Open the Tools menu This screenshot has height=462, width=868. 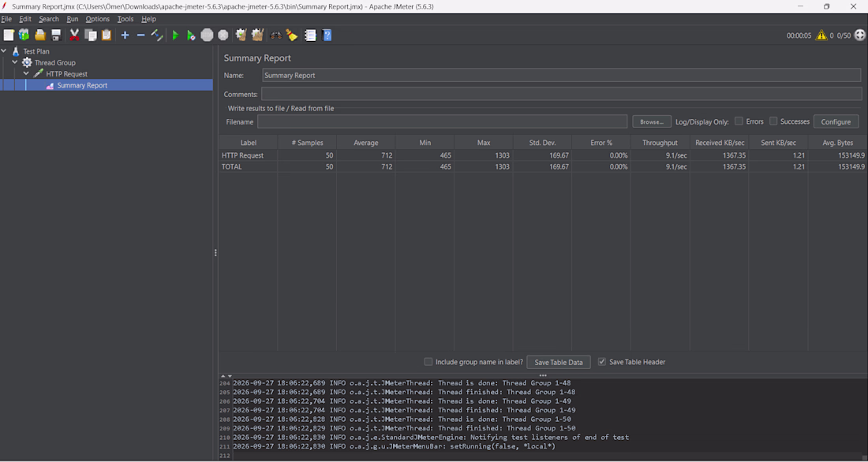tap(125, 19)
